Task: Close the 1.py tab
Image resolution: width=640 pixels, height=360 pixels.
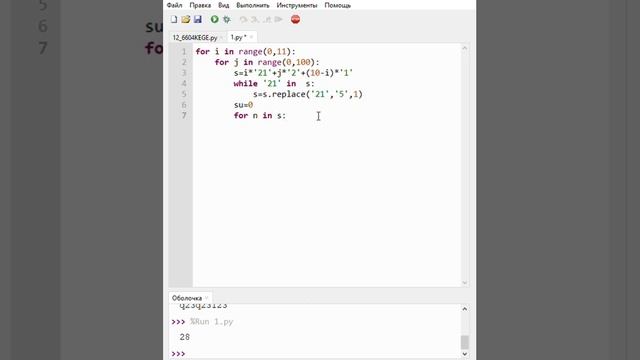Action: [251, 37]
